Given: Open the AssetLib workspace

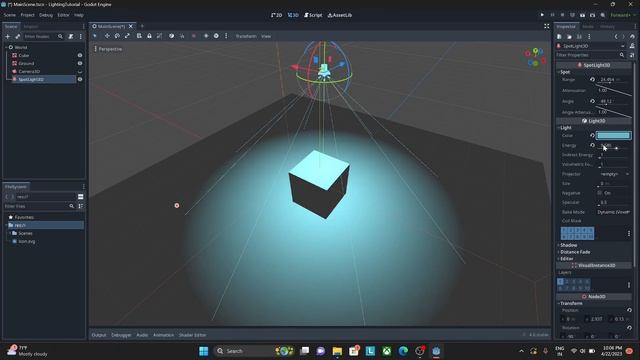Looking at the screenshot, I should (340, 15).
